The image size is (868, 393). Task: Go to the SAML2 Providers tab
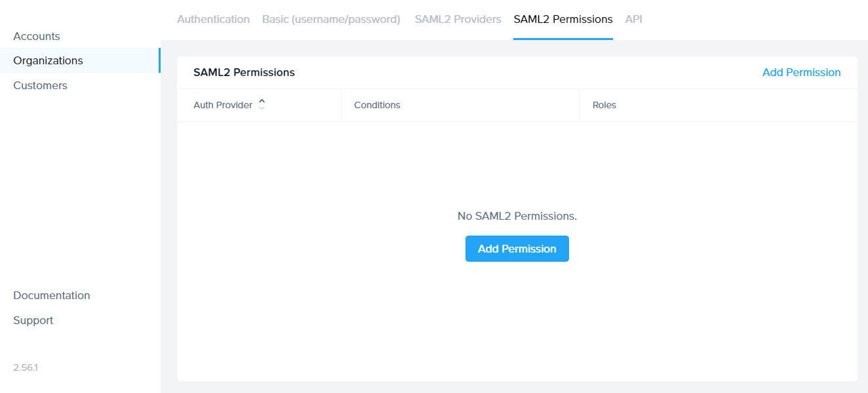click(x=458, y=20)
